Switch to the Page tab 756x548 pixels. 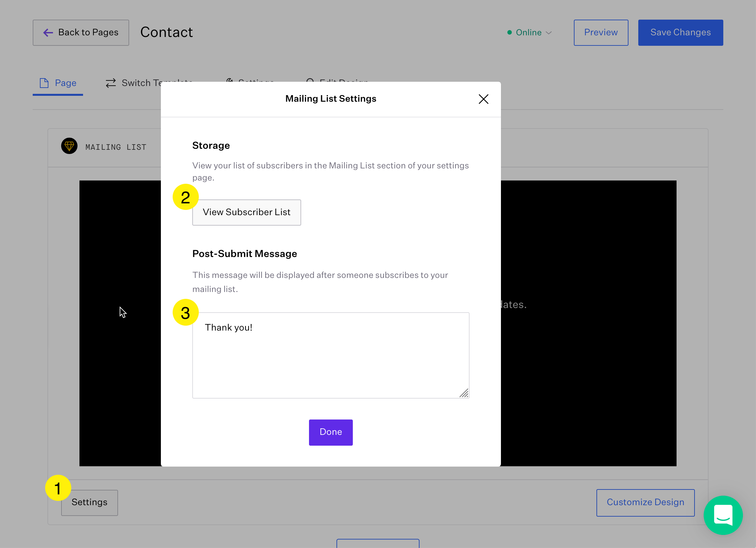click(x=58, y=83)
